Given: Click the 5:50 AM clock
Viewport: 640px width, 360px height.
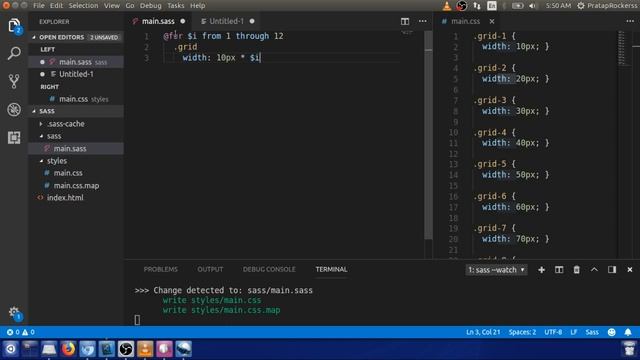Looking at the screenshot, I should tap(558, 6).
